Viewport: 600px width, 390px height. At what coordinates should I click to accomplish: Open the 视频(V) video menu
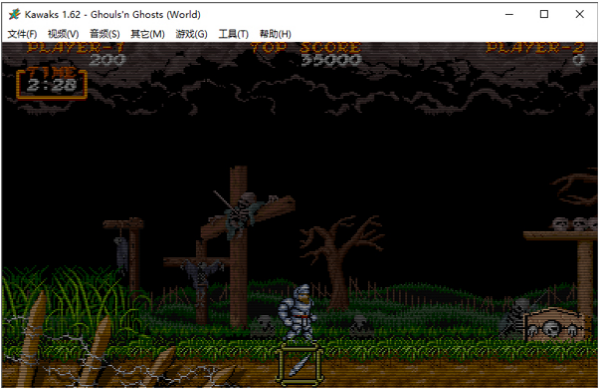point(63,34)
